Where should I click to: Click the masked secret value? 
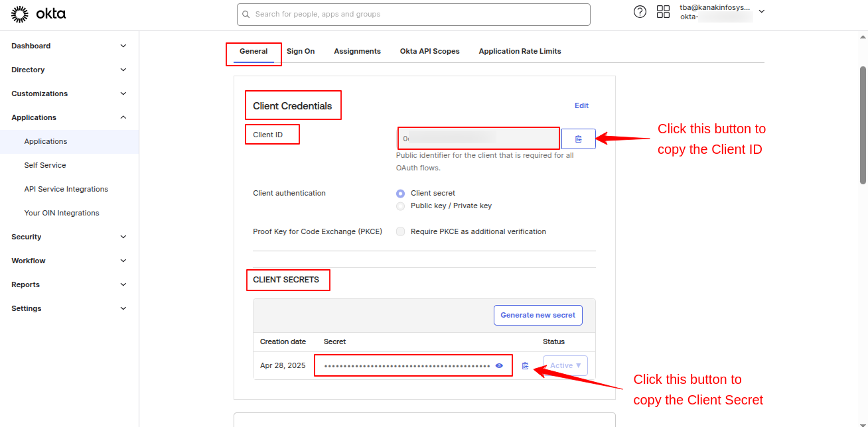coord(406,365)
